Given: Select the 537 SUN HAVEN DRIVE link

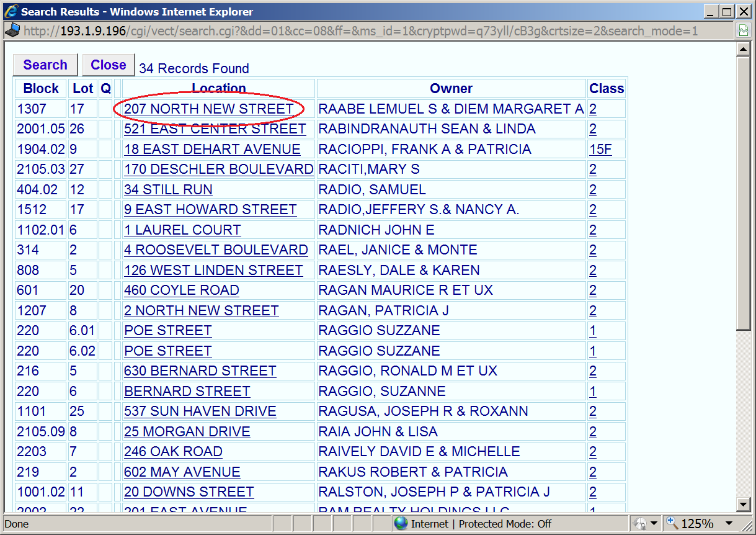Looking at the screenshot, I should (x=200, y=411).
